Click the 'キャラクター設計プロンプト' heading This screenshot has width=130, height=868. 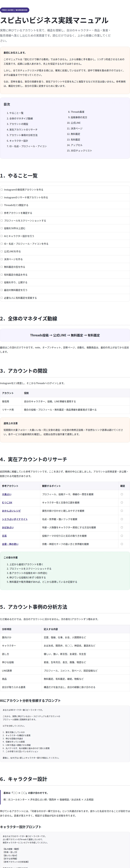[21, 827]
